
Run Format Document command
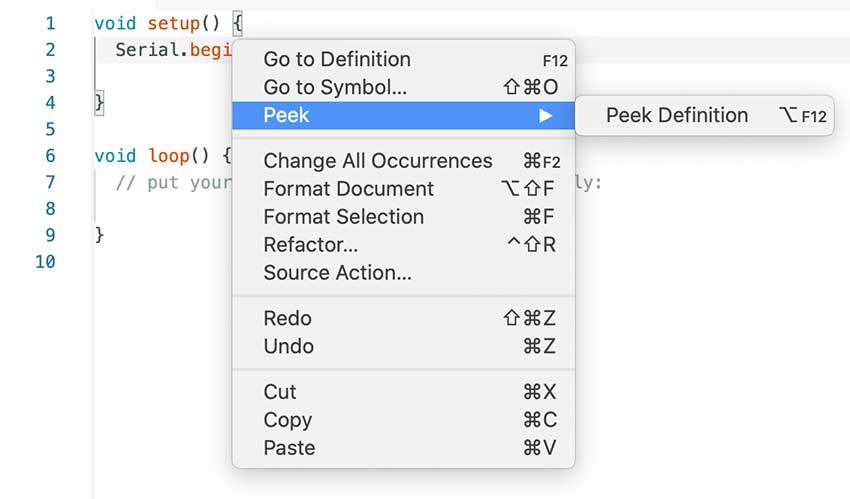click(348, 189)
